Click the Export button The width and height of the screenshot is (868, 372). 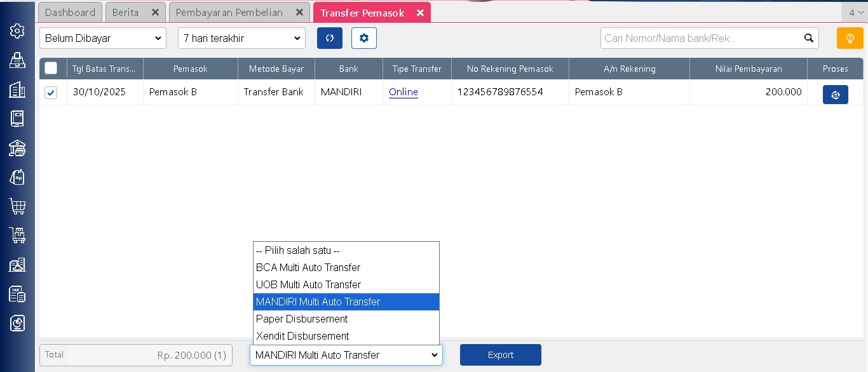(500, 355)
